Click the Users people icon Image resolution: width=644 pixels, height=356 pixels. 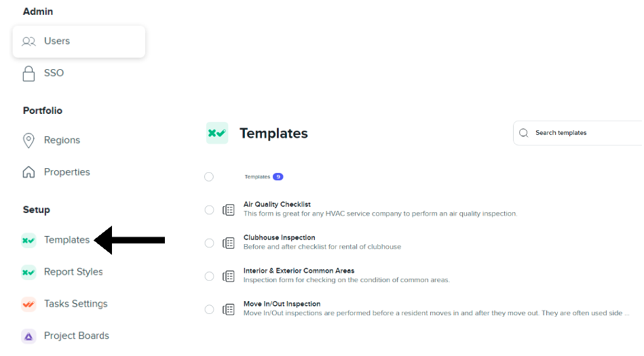[x=29, y=41]
